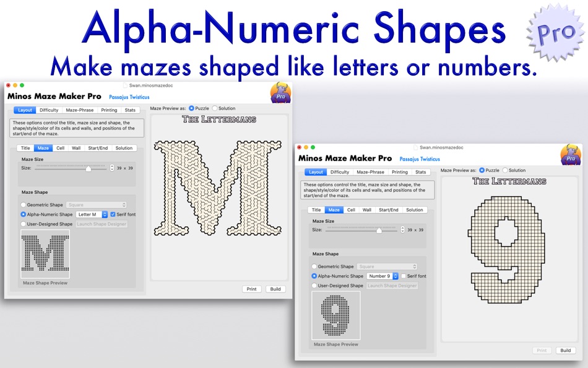The width and height of the screenshot is (588, 368).
Task: Select Solution sub-tab in left window
Action: (124, 148)
